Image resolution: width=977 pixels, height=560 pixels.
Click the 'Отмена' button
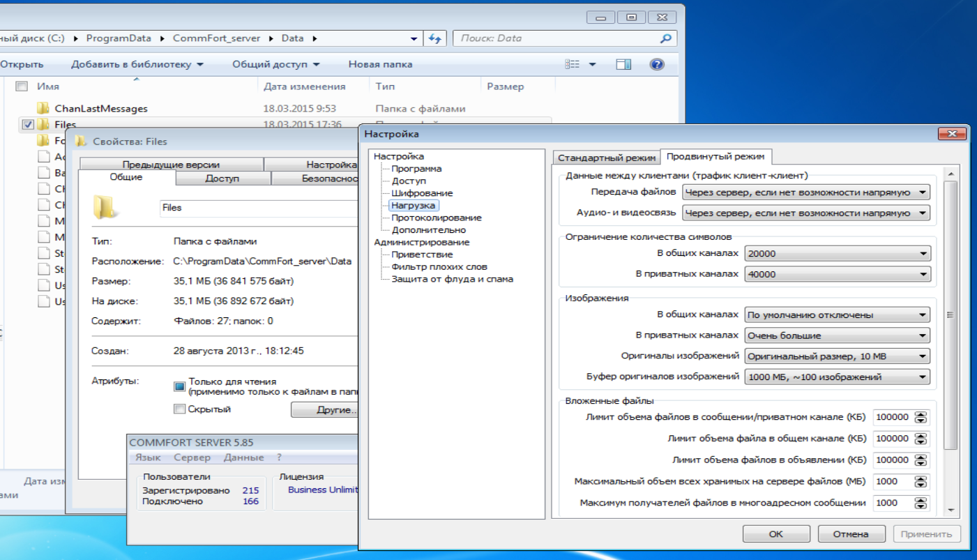tap(851, 534)
